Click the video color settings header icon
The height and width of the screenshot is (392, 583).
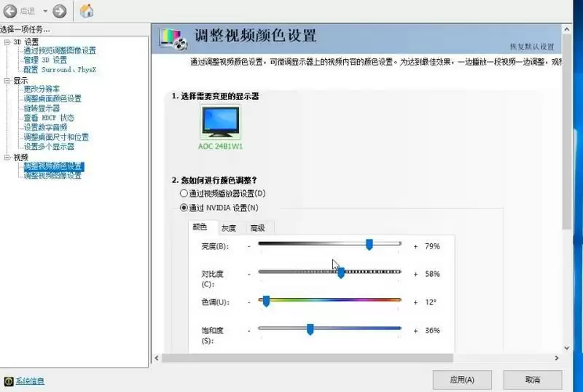tap(173, 39)
